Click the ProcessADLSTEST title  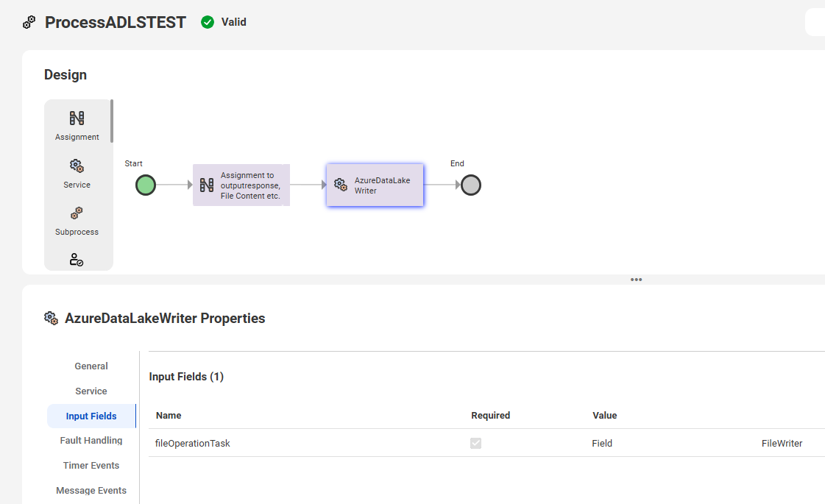pos(116,22)
